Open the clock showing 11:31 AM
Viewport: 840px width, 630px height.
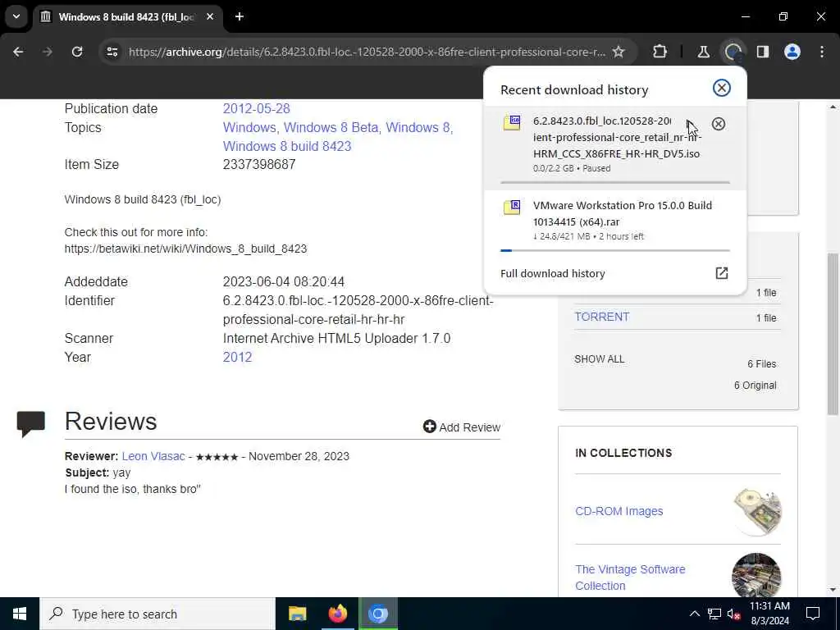[x=769, y=614]
